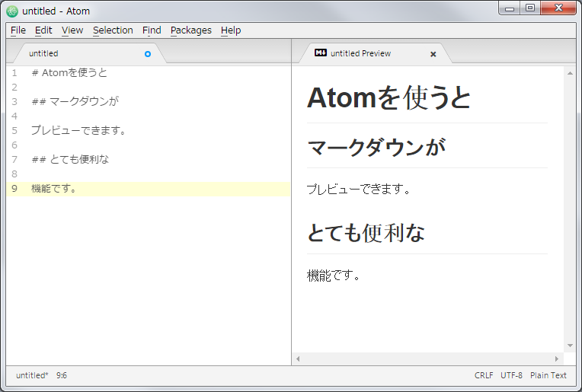582x392 pixels.
Task: Open the Selection menu
Action: [113, 30]
